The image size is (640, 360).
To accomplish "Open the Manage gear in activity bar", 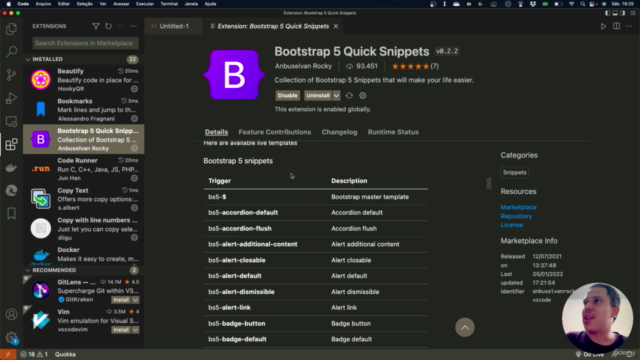I will (x=11, y=338).
